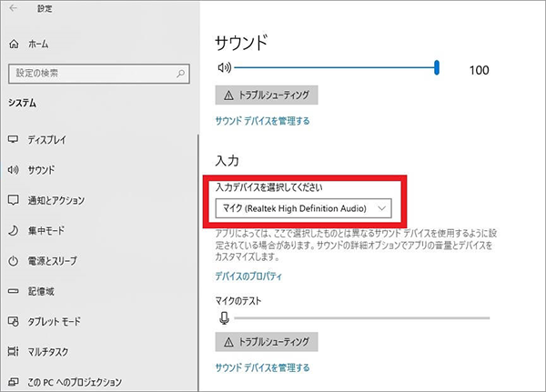Mute volume via speaker icon beside slider
The image size is (546, 392).
pyautogui.click(x=224, y=67)
